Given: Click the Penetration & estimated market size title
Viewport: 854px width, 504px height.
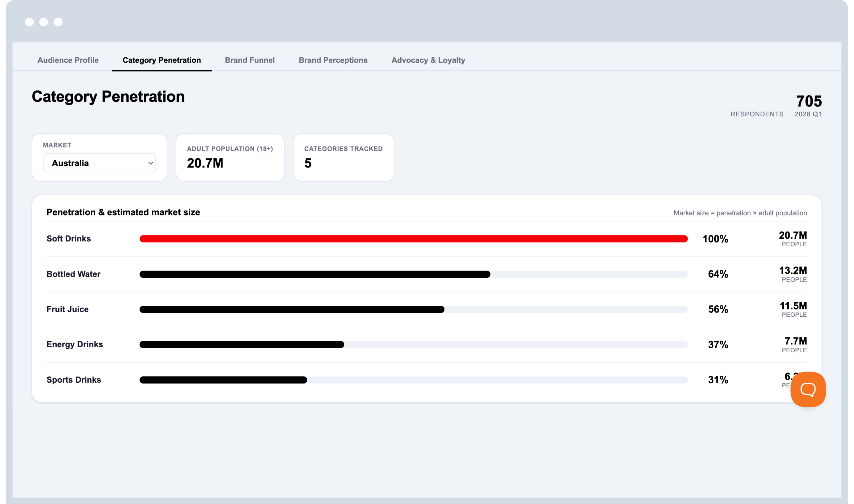Looking at the screenshot, I should [123, 212].
